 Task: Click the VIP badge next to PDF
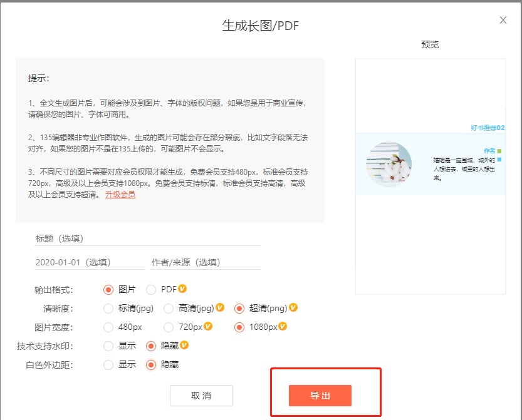point(182,289)
